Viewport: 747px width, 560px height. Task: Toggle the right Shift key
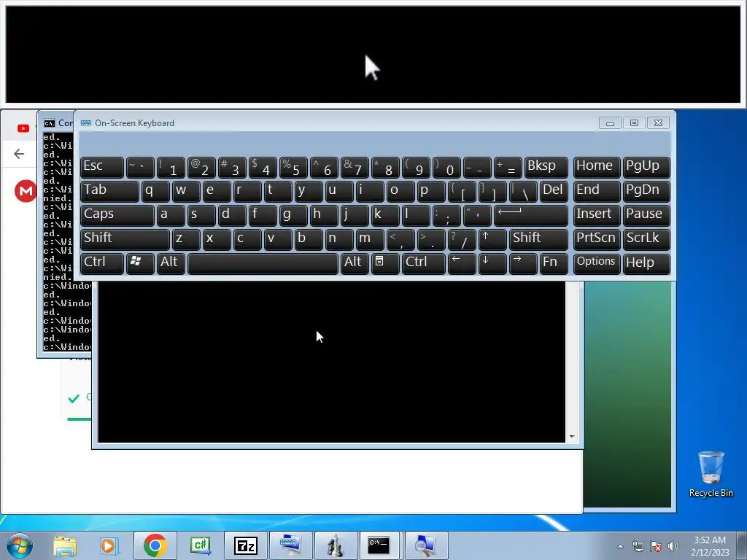[539, 239]
